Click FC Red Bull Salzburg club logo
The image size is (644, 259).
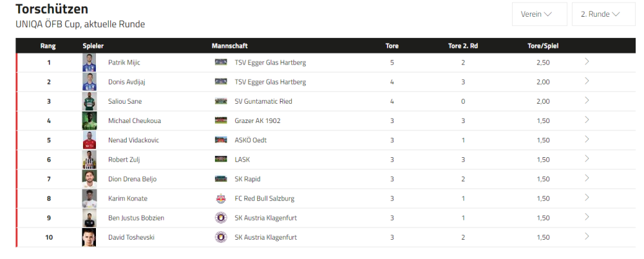point(221,198)
